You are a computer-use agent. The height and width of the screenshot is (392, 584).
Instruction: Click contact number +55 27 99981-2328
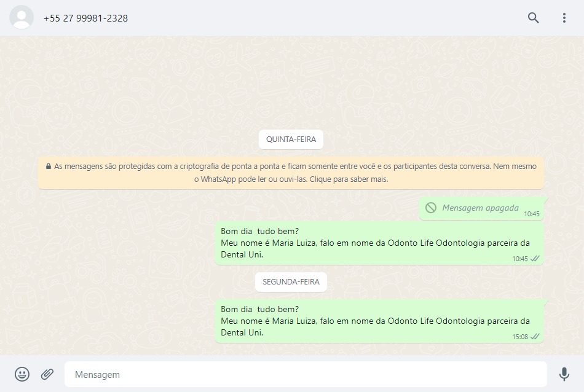pos(85,18)
